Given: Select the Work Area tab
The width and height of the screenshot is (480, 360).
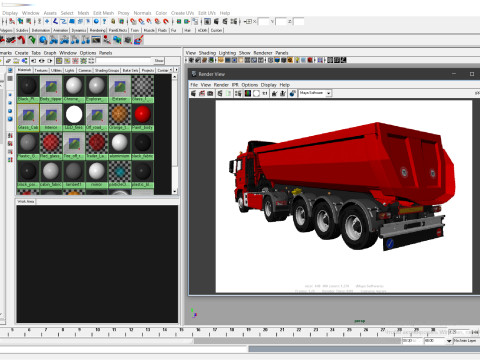Looking at the screenshot, I should point(26,202).
